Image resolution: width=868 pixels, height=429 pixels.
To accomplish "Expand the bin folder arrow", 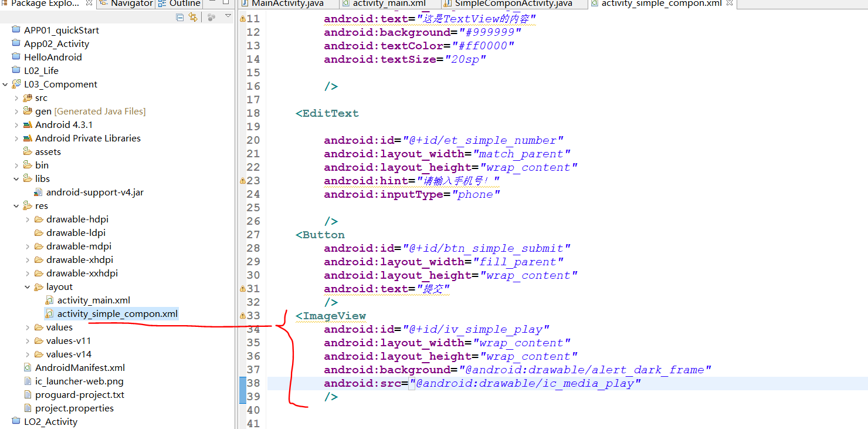I will coord(16,165).
